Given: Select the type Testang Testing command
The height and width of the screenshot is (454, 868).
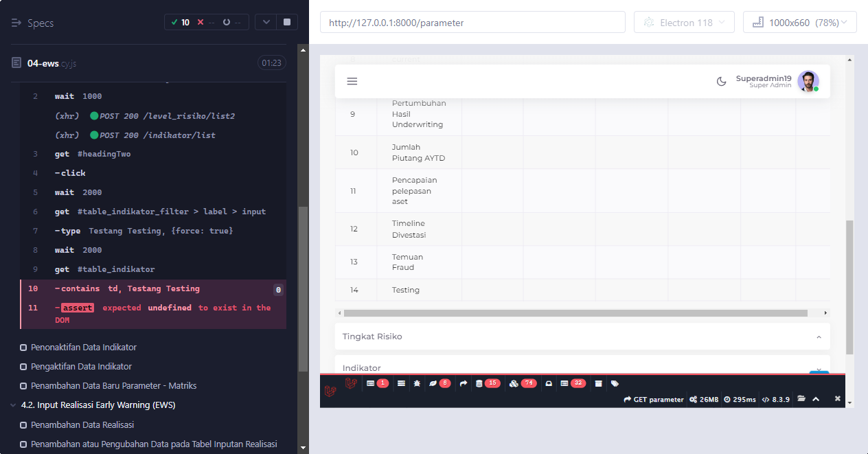Looking at the screenshot, I should click(154, 231).
